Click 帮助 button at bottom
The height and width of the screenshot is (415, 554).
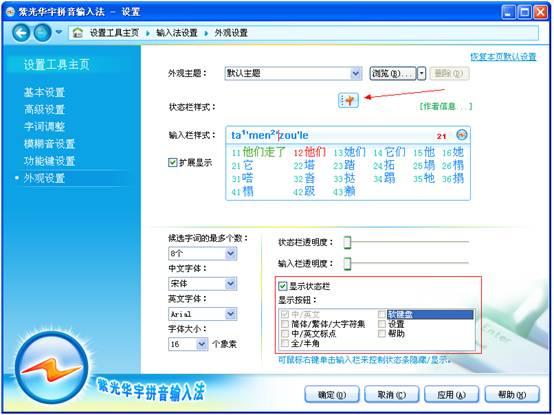(512, 395)
